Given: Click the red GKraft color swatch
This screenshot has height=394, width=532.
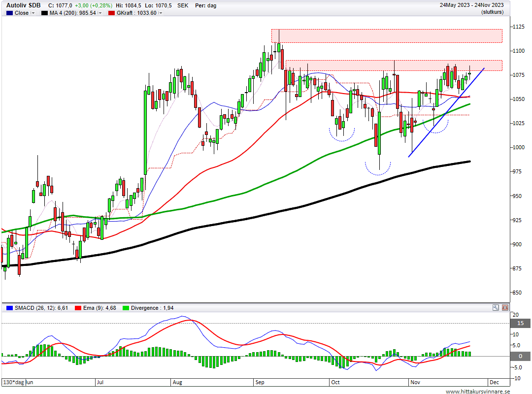Looking at the screenshot, I should coord(111,13).
